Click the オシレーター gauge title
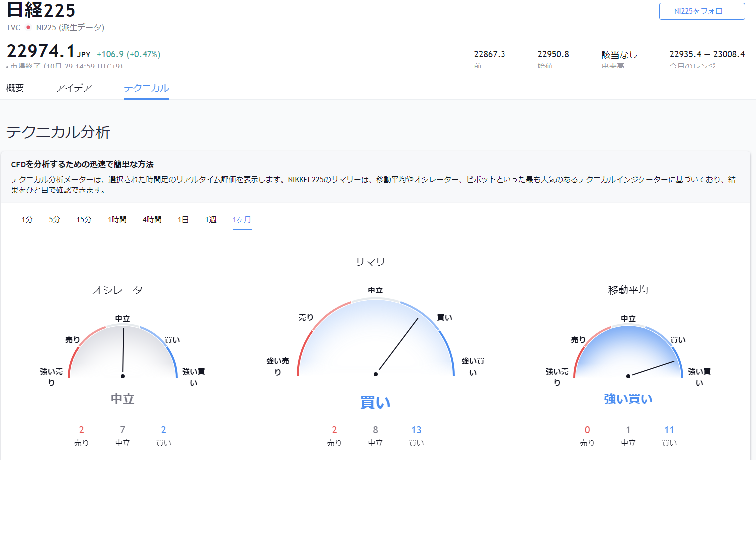 click(x=123, y=290)
